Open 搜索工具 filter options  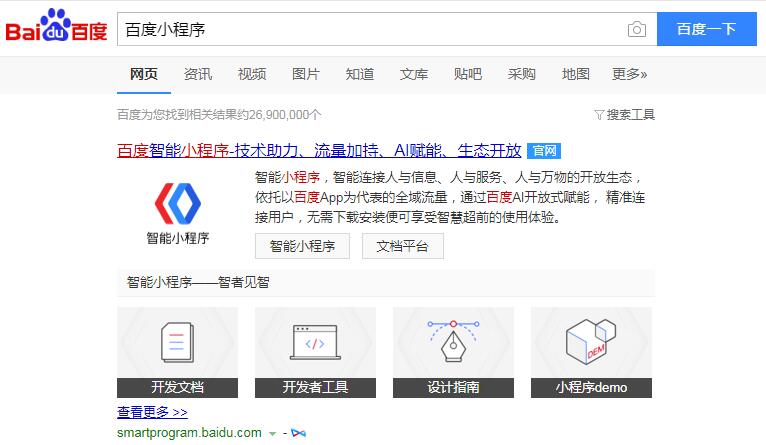630,115
